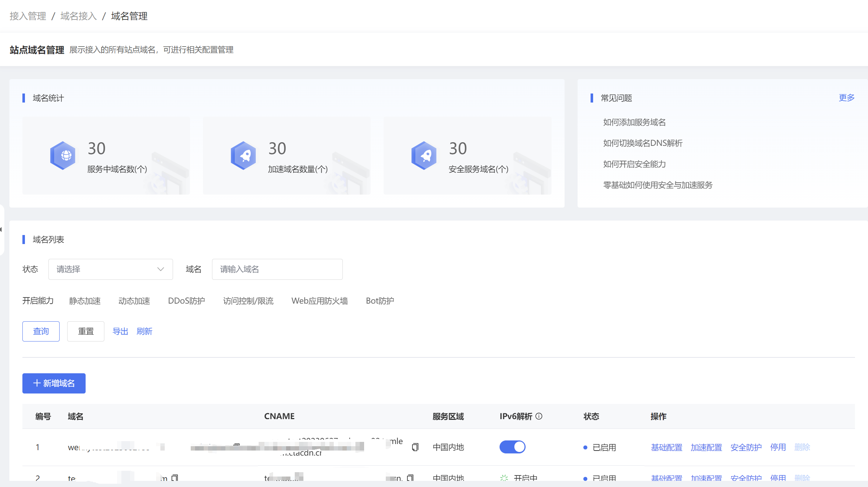
Task: Focus the 请输入域名 input field
Action: point(277,269)
